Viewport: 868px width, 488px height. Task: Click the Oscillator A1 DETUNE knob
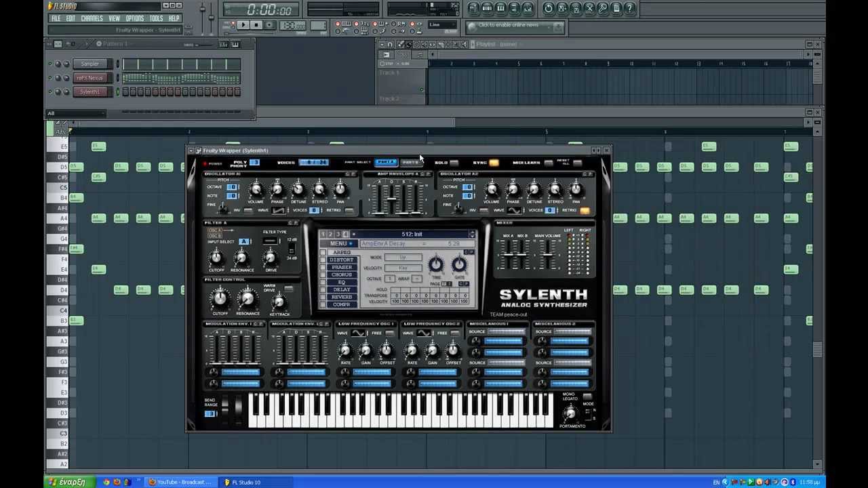click(x=298, y=190)
